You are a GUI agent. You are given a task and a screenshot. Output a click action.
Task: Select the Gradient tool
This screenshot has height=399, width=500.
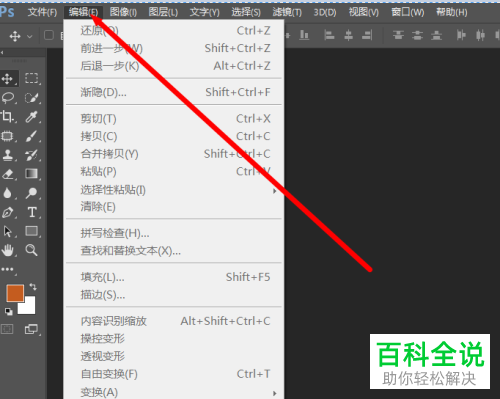[x=32, y=174]
